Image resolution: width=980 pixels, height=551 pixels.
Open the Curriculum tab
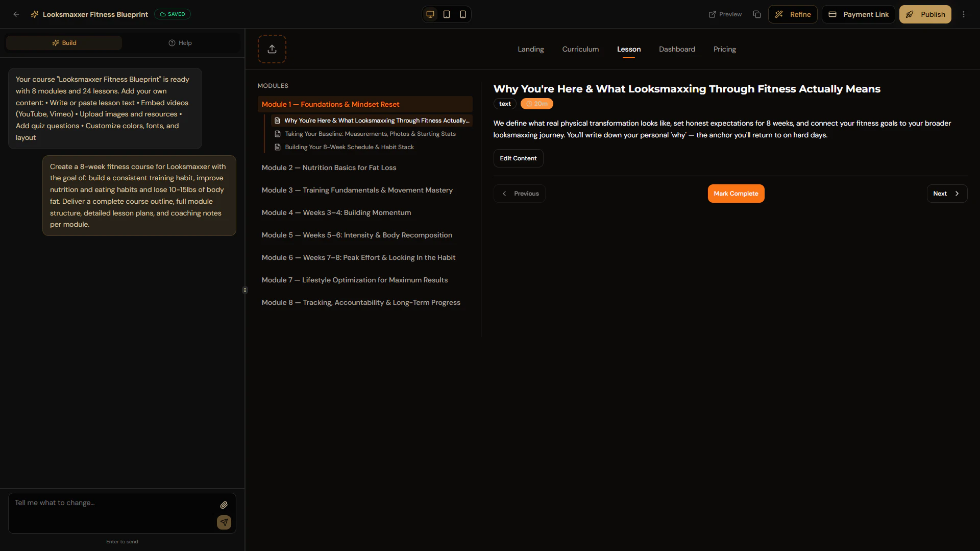580,49
